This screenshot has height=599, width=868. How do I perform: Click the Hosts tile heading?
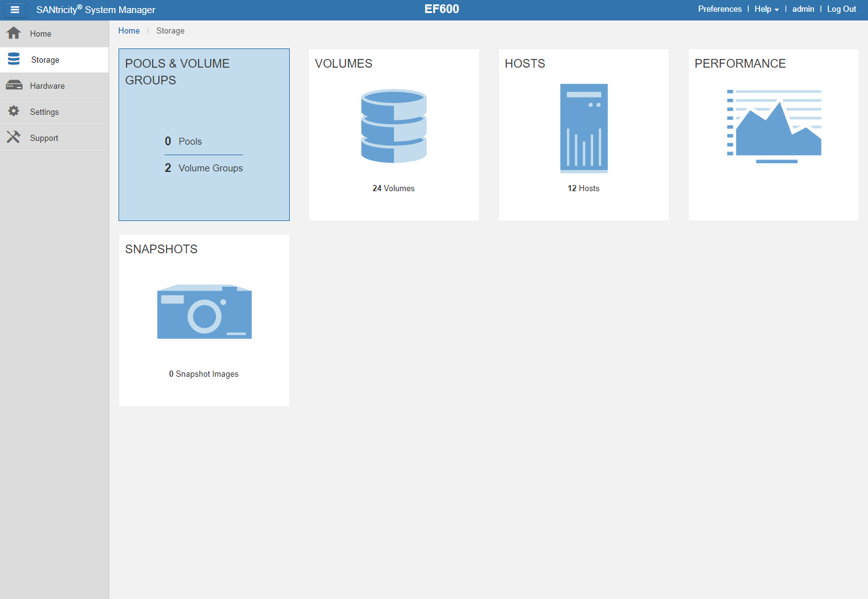(525, 63)
